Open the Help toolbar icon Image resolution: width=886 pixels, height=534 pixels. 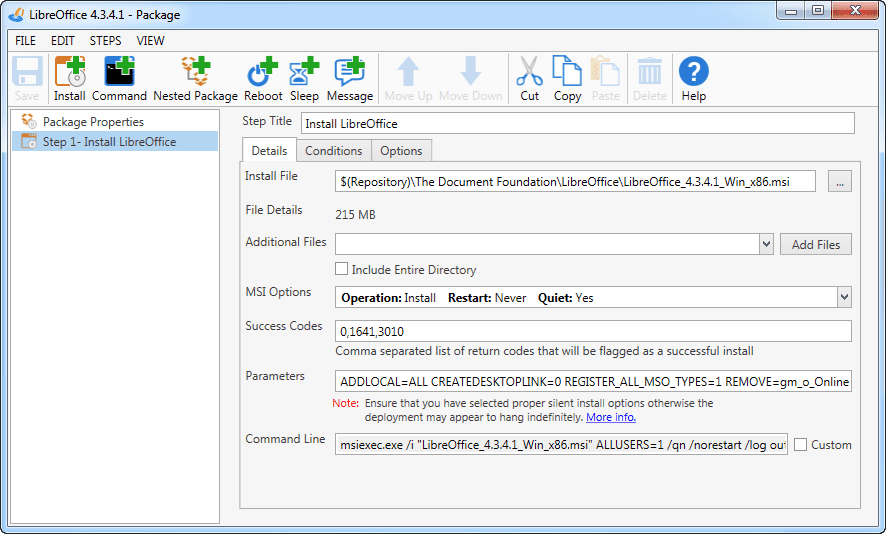(x=693, y=79)
